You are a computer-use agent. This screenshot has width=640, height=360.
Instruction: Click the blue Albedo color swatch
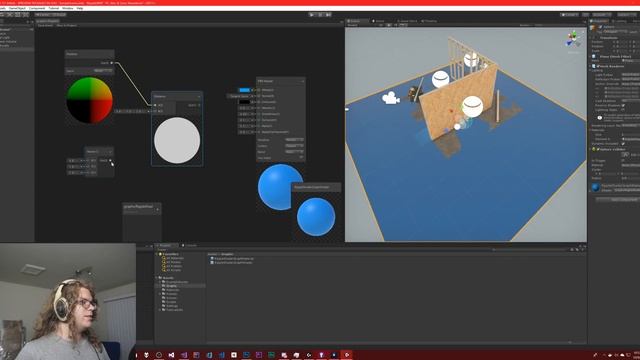[244, 90]
